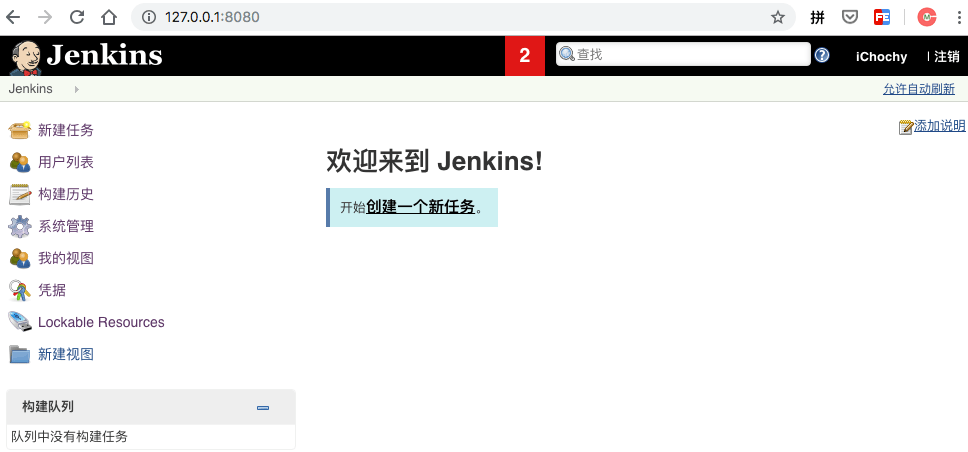968x452 pixels.
Task: Click the Pocket extension icon
Action: click(850, 17)
